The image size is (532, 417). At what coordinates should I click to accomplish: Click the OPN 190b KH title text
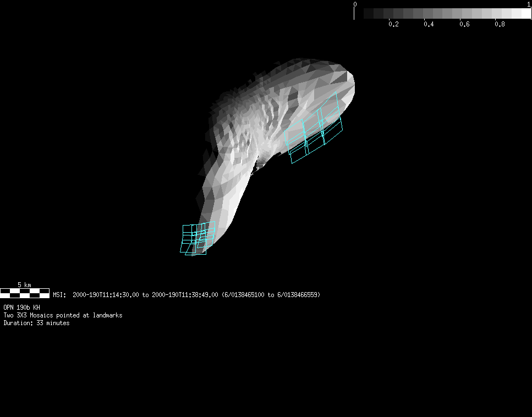(21, 308)
